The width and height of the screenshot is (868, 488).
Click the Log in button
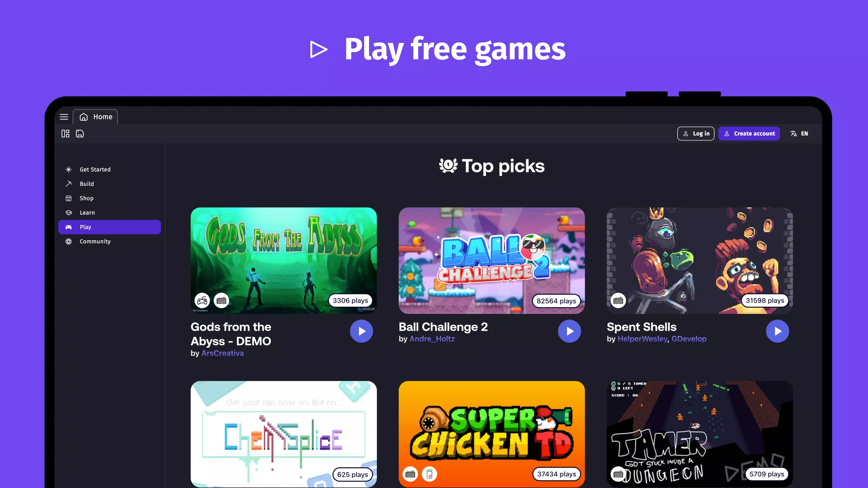[x=696, y=133]
